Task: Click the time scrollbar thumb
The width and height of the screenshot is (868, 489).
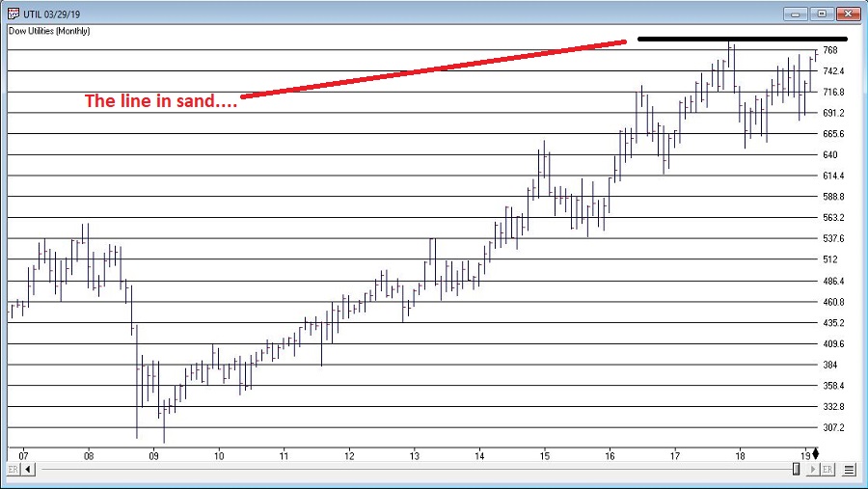Action: coord(796,470)
